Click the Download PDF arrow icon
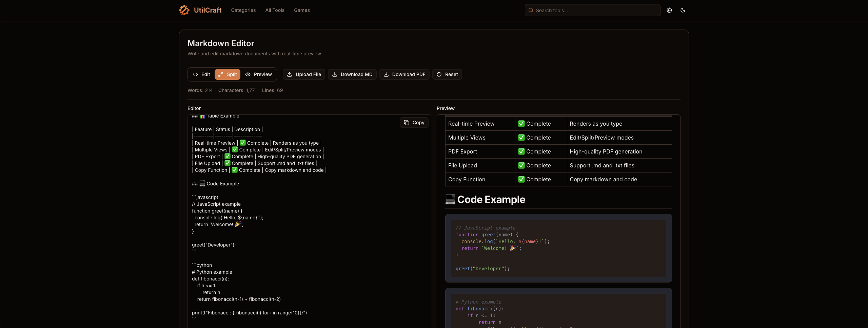The image size is (868, 328). 386,74
